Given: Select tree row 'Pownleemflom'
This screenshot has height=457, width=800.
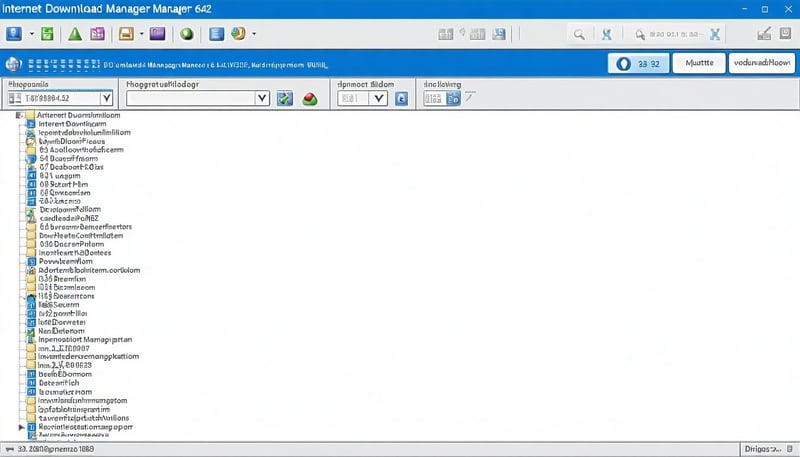Looking at the screenshot, I should click(66, 261).
